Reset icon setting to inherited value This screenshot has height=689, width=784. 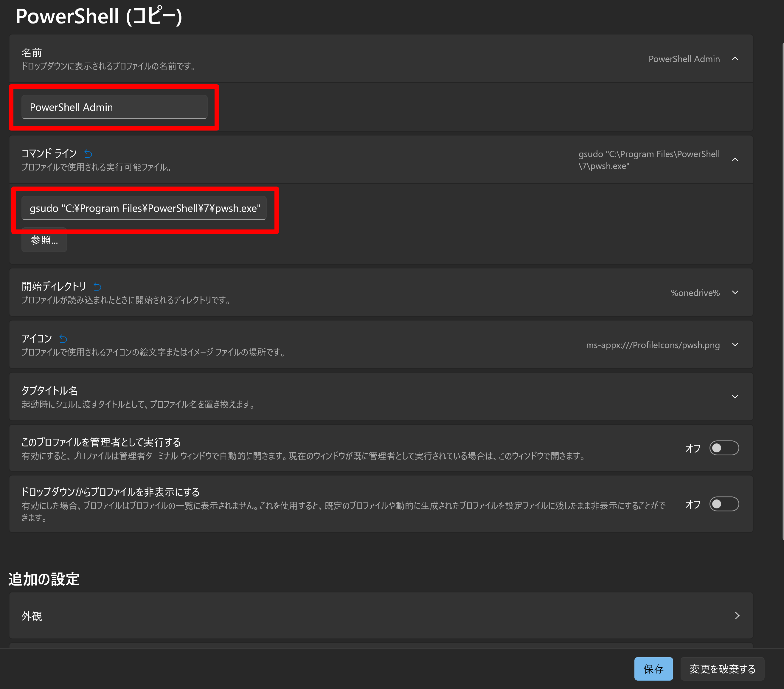[x=63, y=339]
